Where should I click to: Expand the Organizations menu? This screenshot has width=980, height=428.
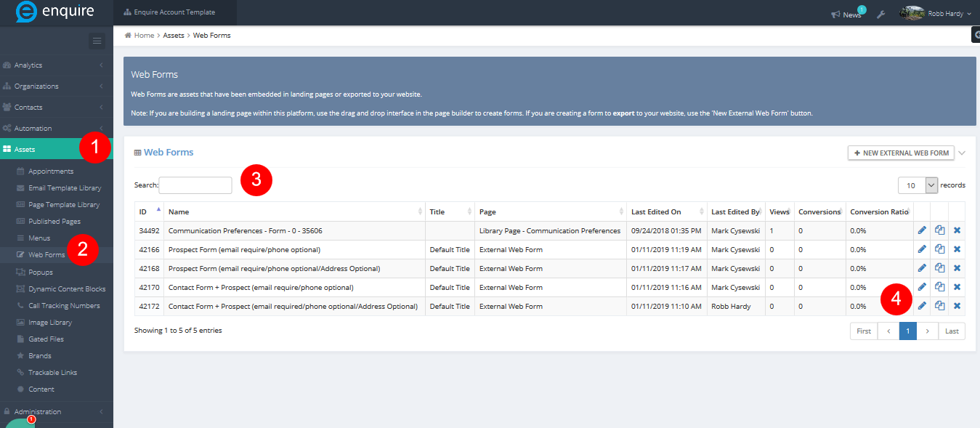pos(57,86)
